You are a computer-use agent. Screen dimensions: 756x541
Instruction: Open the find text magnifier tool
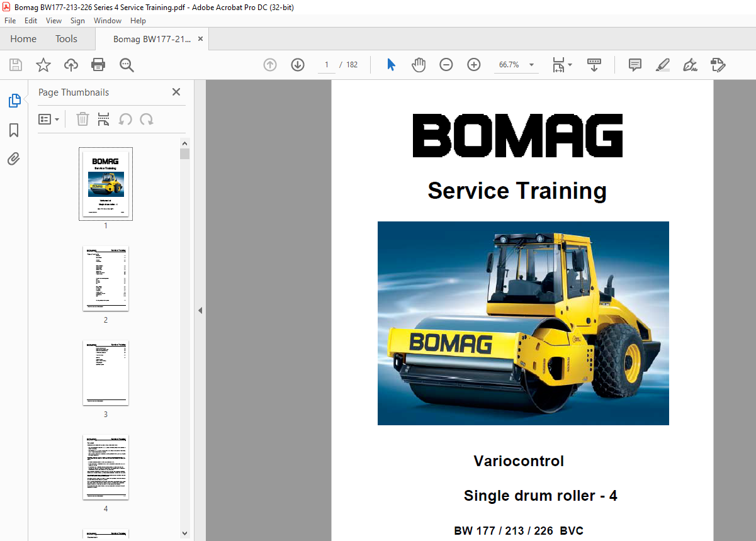(127, 65)
